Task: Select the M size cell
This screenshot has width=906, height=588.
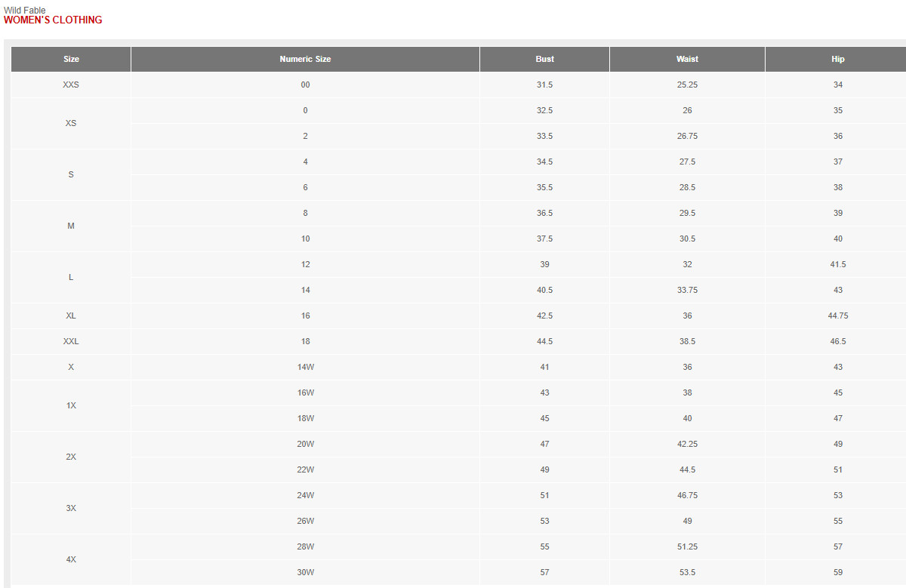Action: 71,226
